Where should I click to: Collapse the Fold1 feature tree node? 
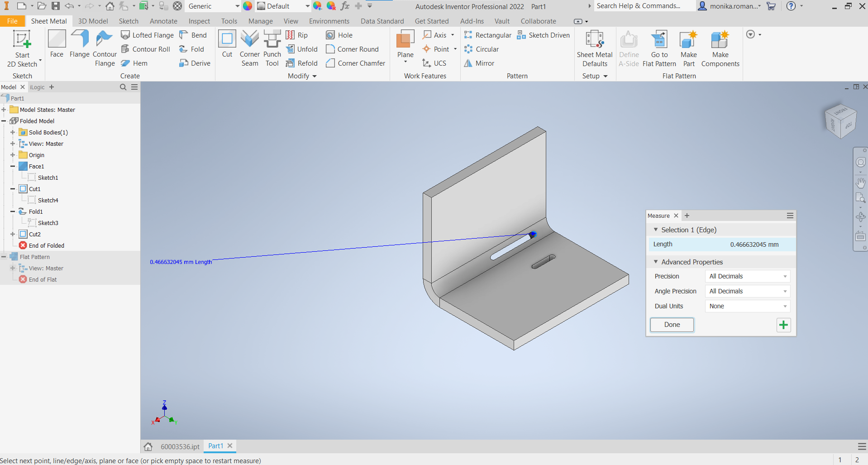coord(12,211)
